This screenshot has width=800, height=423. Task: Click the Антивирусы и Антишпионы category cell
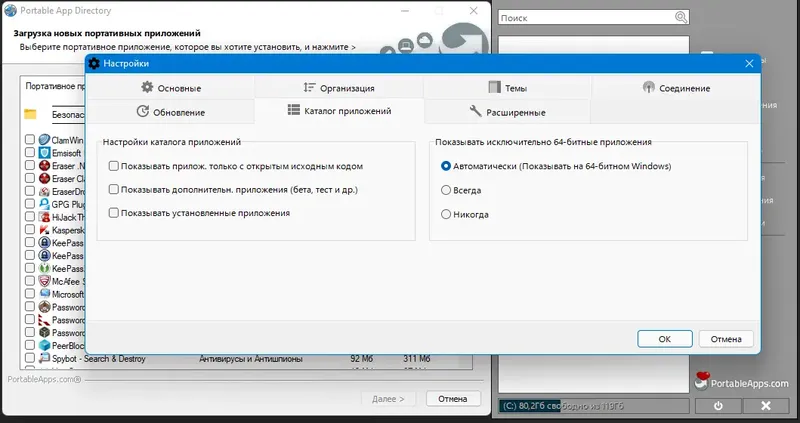[251, 359]
